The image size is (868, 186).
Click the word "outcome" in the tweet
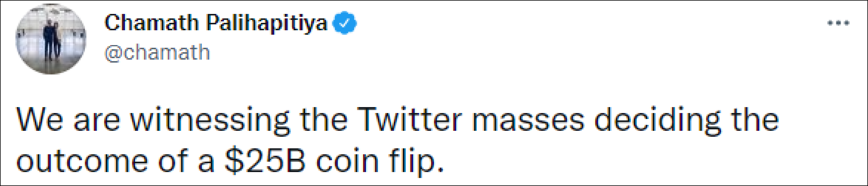tap(82, 161)
